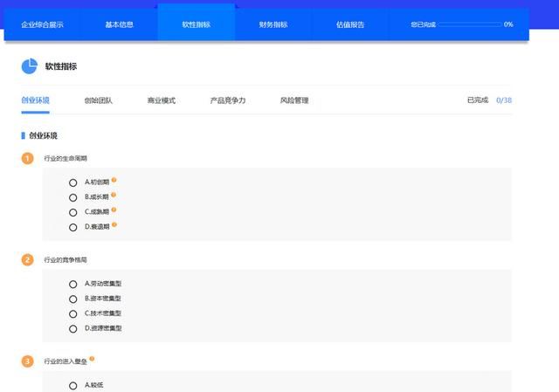Click the help icon next to B.成长期

point(114,196)
